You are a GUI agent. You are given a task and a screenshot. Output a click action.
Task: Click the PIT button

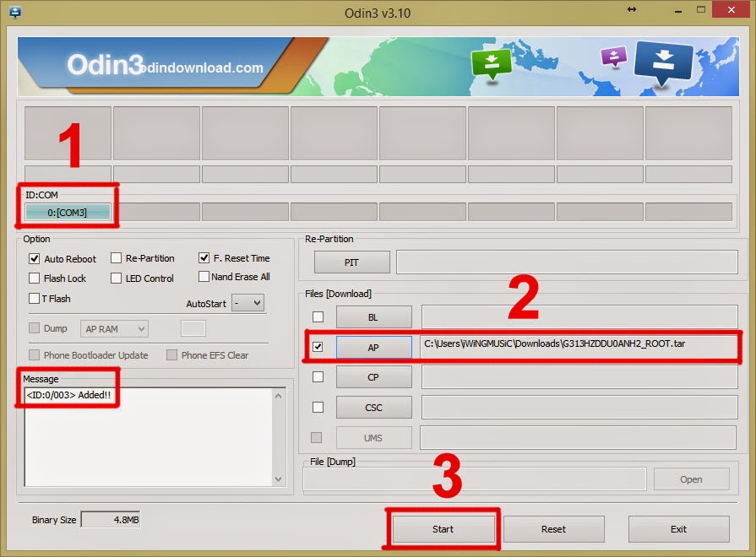click(351, 262)
